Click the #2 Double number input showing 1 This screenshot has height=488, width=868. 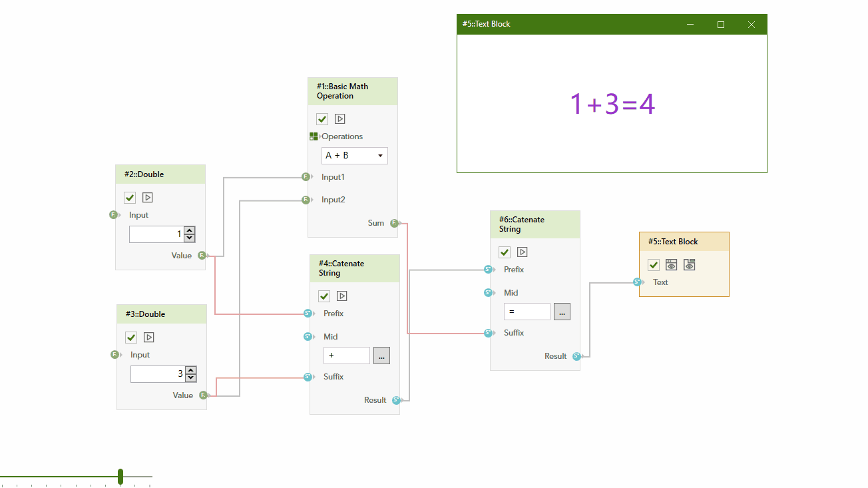click(156, 234)
